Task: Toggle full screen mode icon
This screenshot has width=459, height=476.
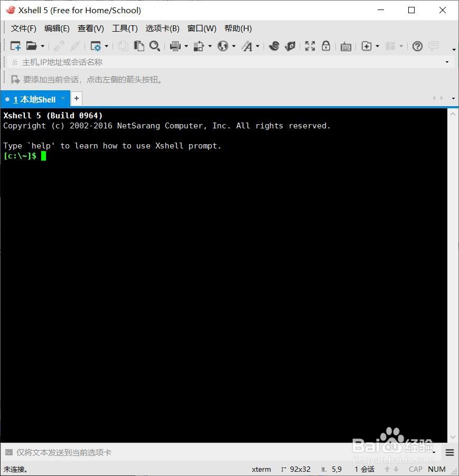Action: click(310, 46)
